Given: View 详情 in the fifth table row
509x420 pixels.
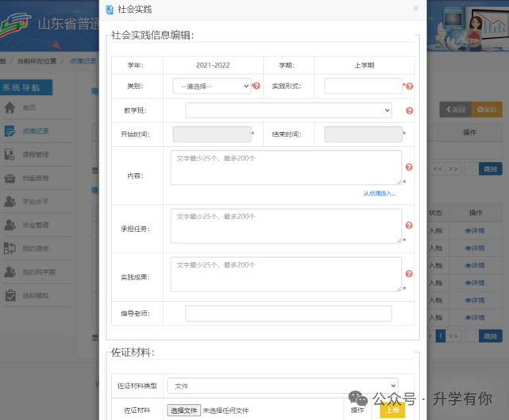Looking at the screenshot, I should coord(475,300).
